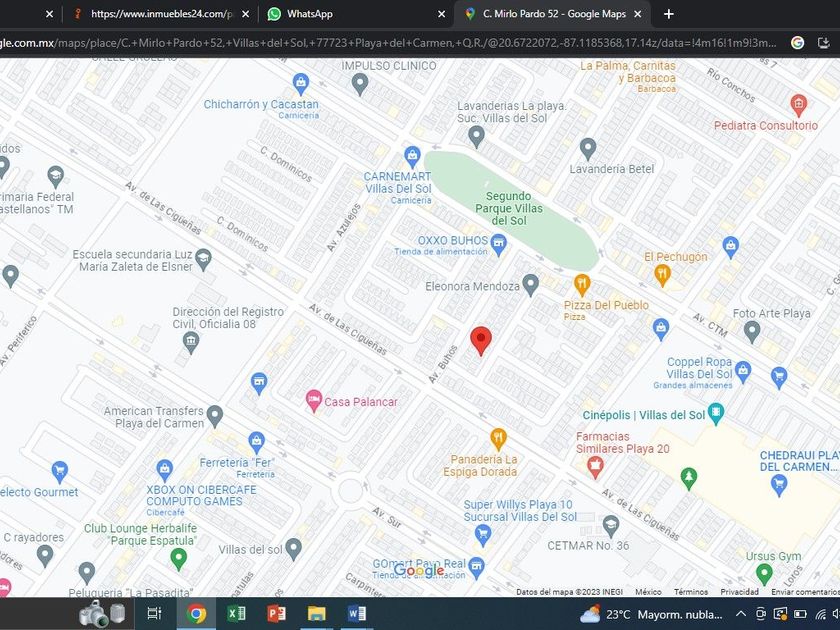
Task: Open a new browser tab with plus button
Action: (669, 14)
